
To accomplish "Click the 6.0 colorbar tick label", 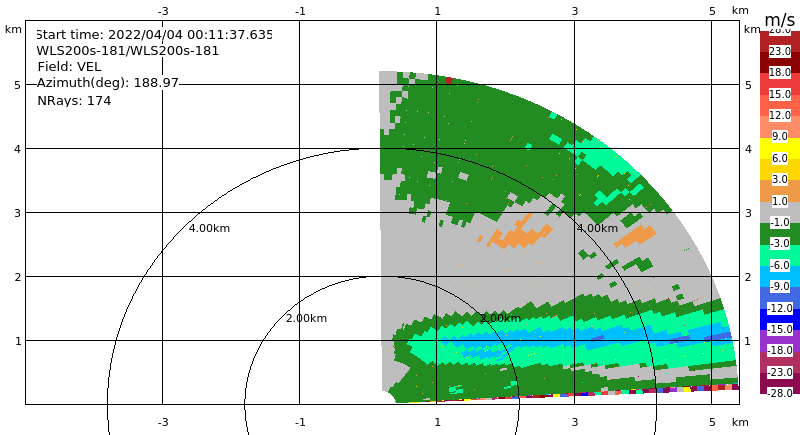I will (x=780, y=158).
